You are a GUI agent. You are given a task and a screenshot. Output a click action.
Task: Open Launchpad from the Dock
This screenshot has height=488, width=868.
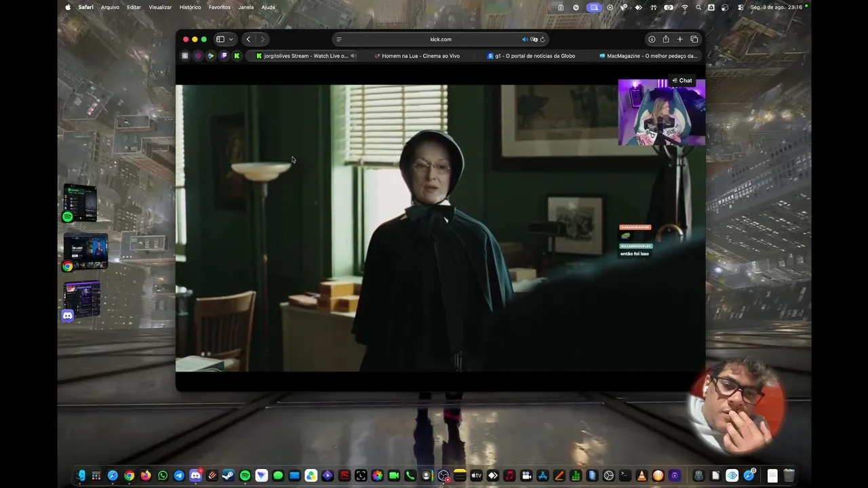click(96, 476)
